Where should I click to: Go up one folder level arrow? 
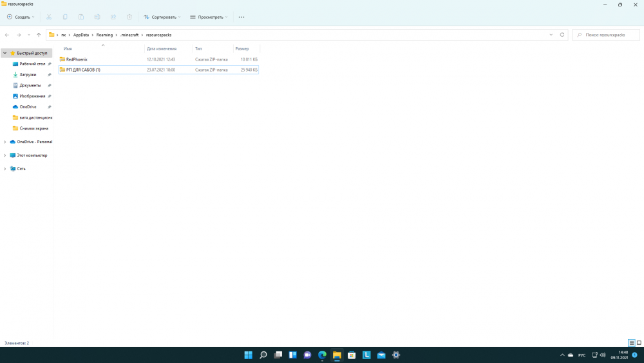(x=39, y=35)
